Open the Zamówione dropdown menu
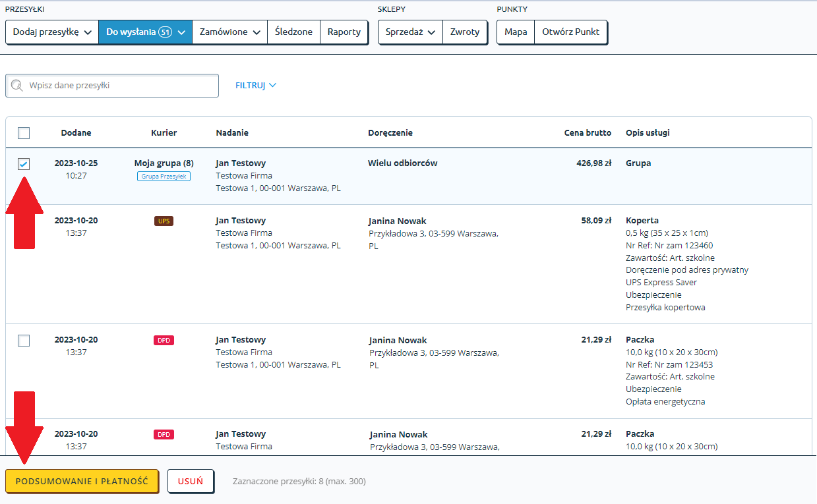This screenshot has width=817, height=504. coord(230,32)
